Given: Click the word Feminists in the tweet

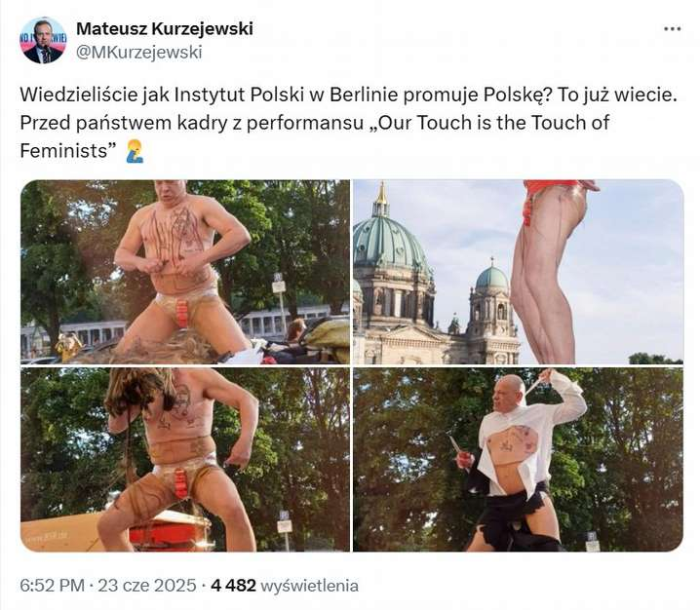Looking at the screenshot, I should click(x=63, y=151).
